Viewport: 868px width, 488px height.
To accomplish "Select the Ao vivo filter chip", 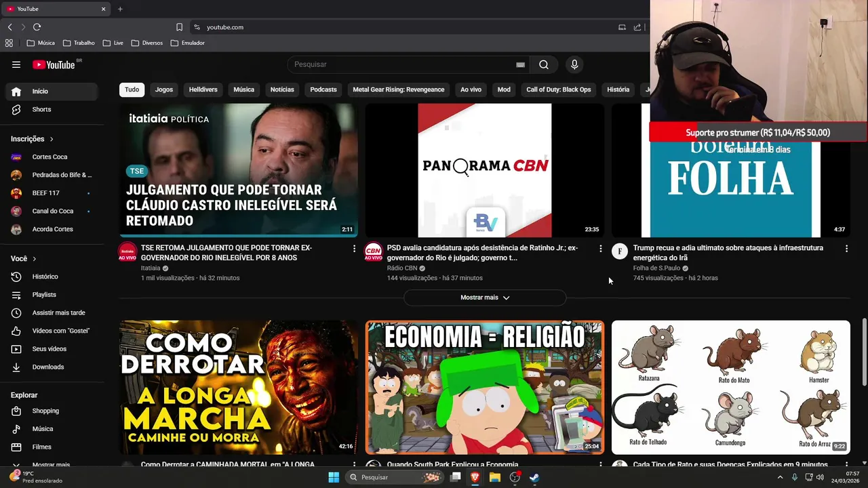I will click(x=471, y=89).
